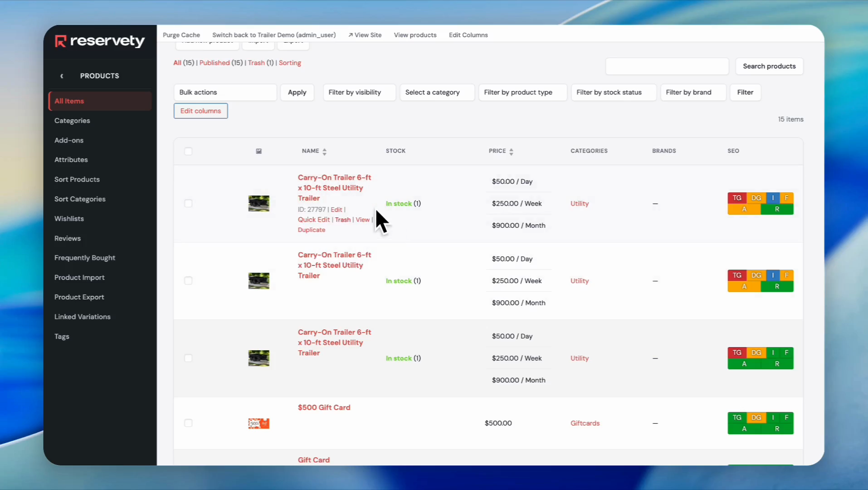868x490 pixels.
Task: Click View link under first trailer
Action: [x=362, y=220]
